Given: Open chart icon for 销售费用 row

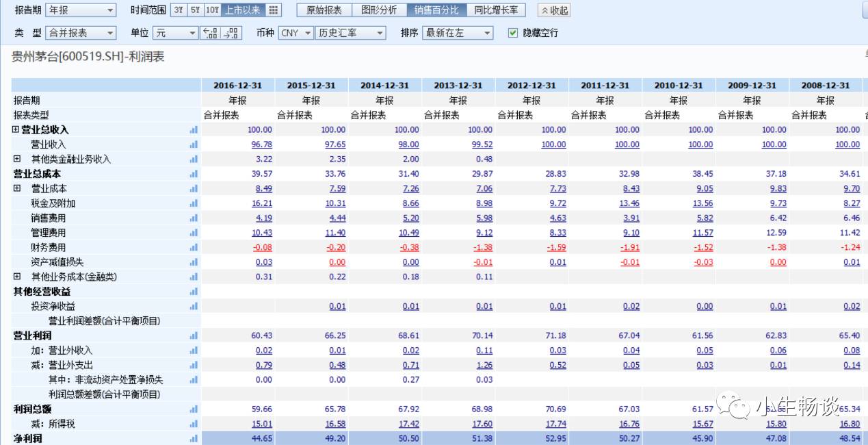Looking at the screenshot, I should tap(194, 218).
